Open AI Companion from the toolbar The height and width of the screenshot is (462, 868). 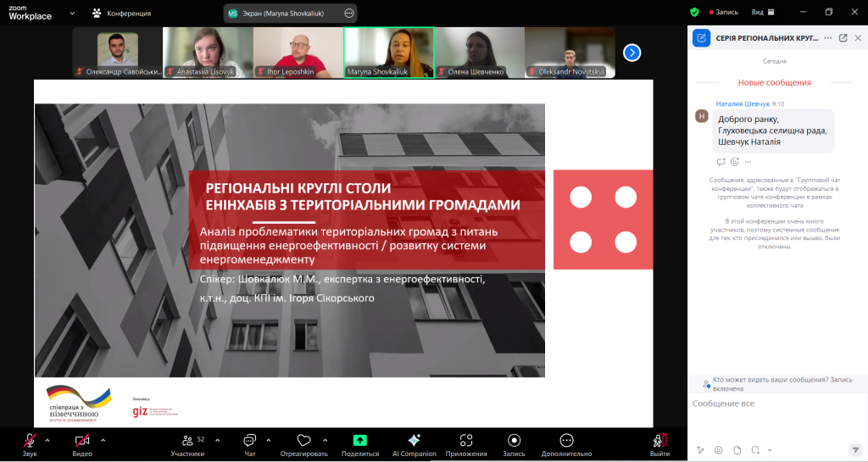[x=414, y=444]
